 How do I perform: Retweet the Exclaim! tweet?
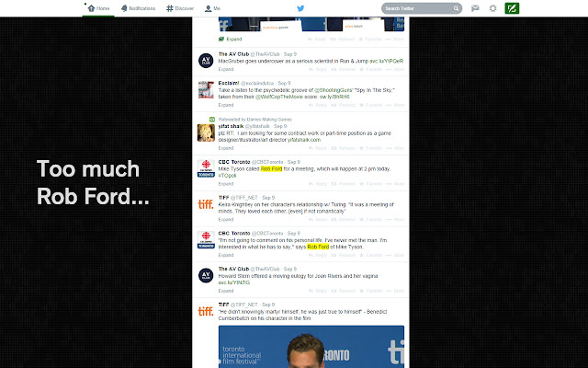tap(343, 105)
